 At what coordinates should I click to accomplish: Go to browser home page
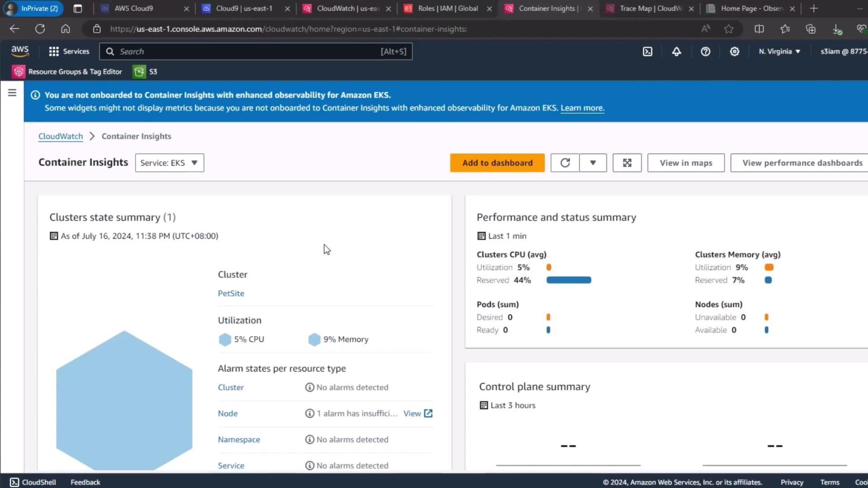[66, 29]
